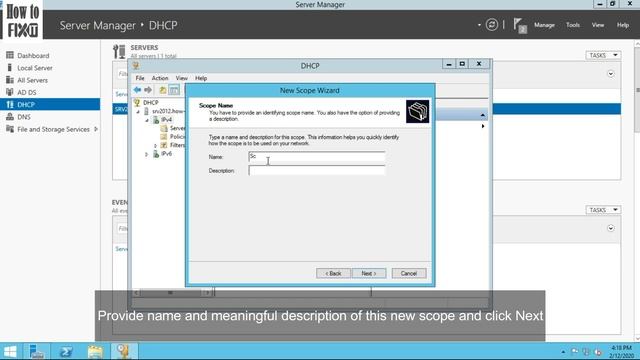
Task: Open the Windows Start button
Action: click(x=10, y=351)
